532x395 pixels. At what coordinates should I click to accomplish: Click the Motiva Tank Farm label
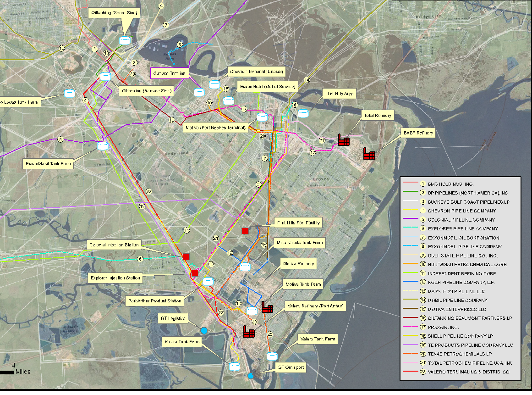click(303, 284)
